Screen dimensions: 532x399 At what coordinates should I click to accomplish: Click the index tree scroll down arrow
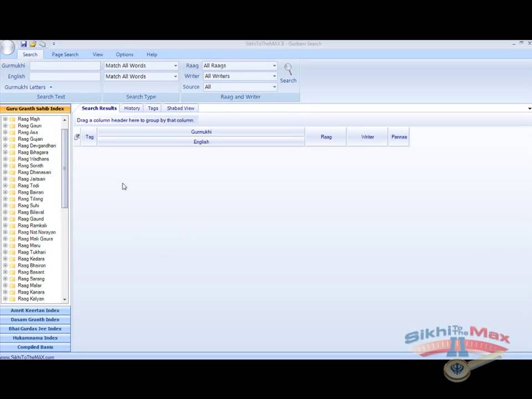(x=64, y=299)
